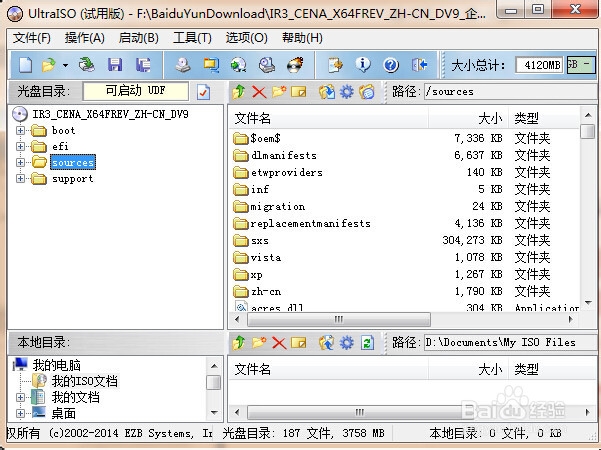The height and width of the screenshot is (450, 601).
Task: Create new folder in disc directory
Action: click(279, 92)
